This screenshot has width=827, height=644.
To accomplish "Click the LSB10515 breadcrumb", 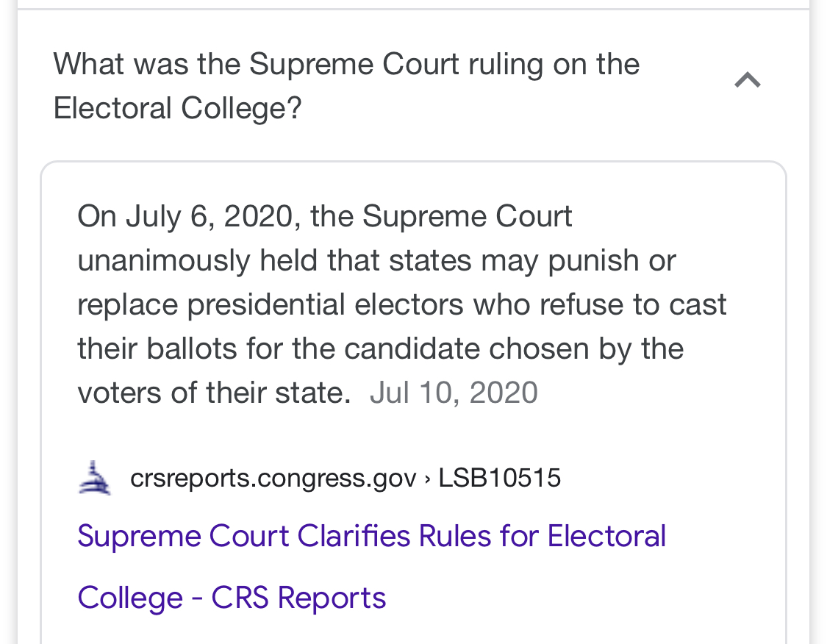I will click(x=499, y=478).
